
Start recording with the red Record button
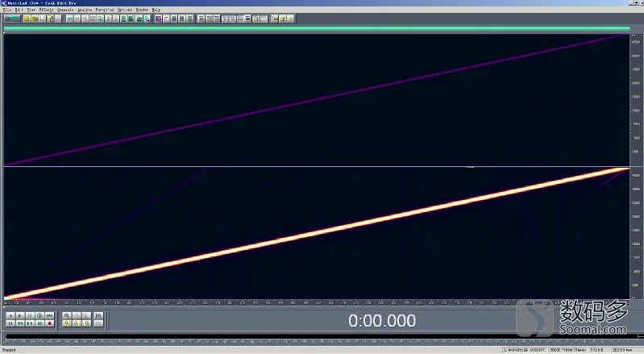(x=50, y=323)
